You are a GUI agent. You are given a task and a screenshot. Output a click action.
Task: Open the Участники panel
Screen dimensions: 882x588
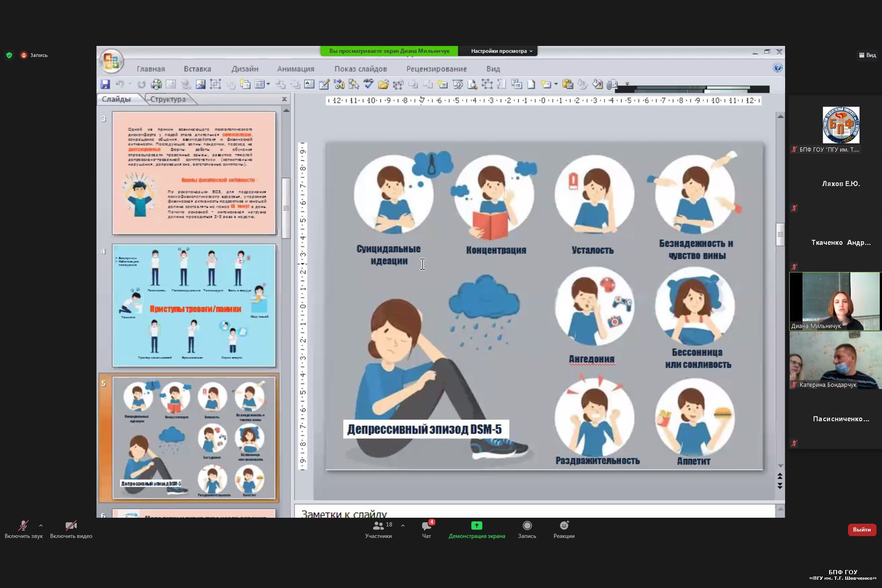379,530
